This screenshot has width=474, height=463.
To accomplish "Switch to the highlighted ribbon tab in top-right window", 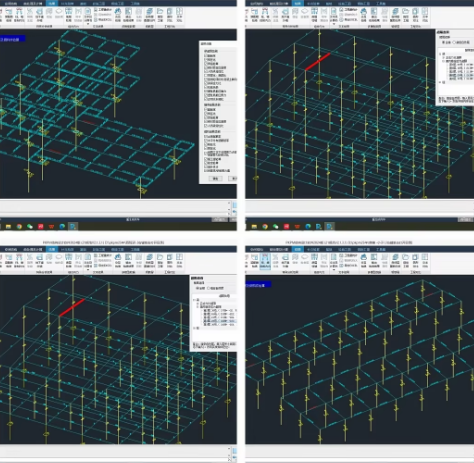I will 298,3.
